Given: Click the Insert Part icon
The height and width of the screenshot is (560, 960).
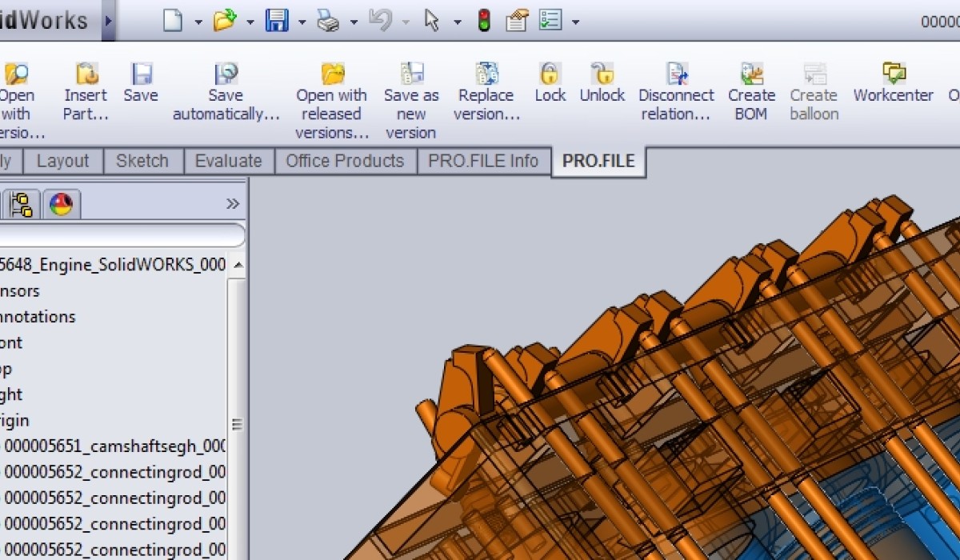Looking at the screenshot, I should 86,75.
